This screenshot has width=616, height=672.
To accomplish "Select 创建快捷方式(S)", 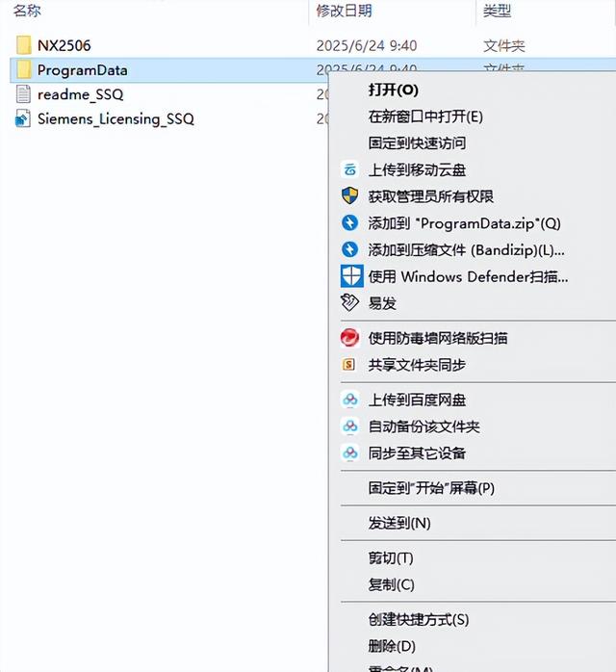I will [419, 619].
